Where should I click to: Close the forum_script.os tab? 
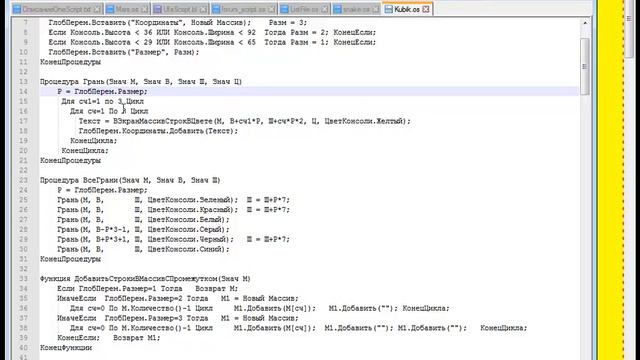click(x=272, y=9)
